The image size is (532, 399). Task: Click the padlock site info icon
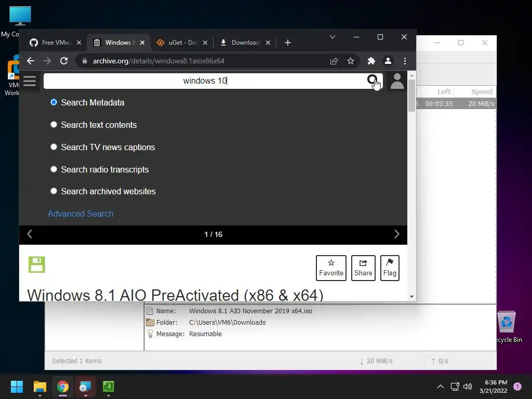pos(85,61)
